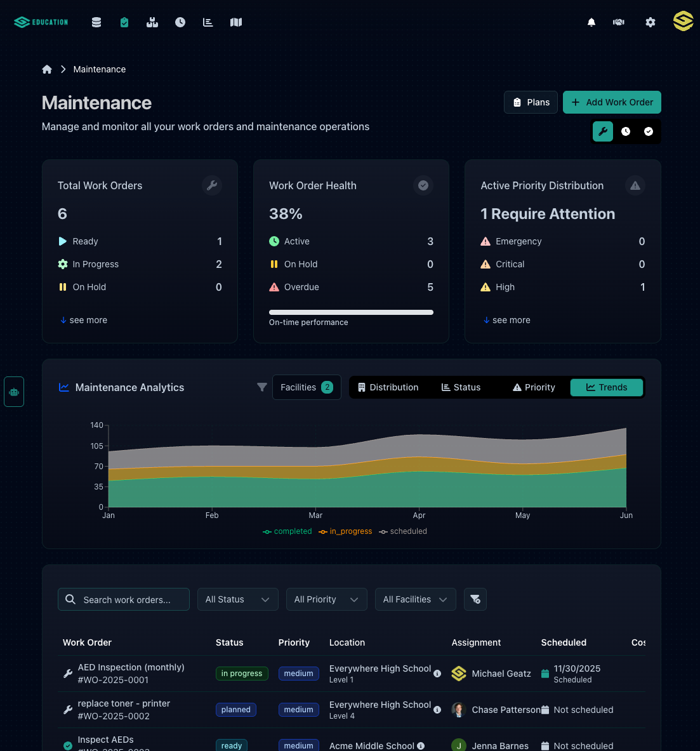Expand the All Priority dropdown

click(x=326, y=599)
